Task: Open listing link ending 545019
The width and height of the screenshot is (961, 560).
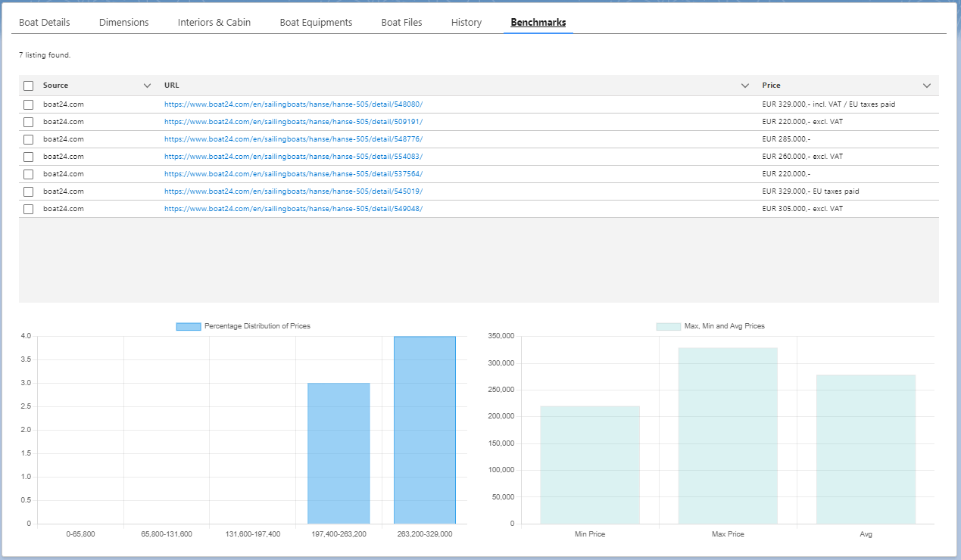Action: (293, 191)
